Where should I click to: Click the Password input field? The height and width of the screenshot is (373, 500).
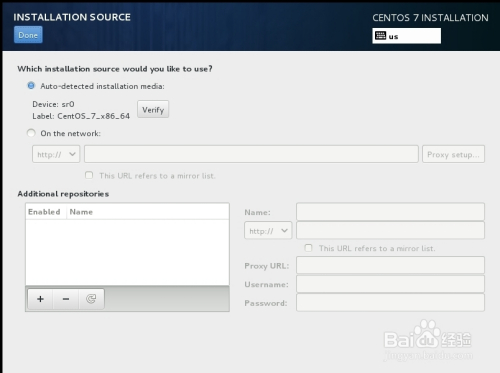click(390, 303)
